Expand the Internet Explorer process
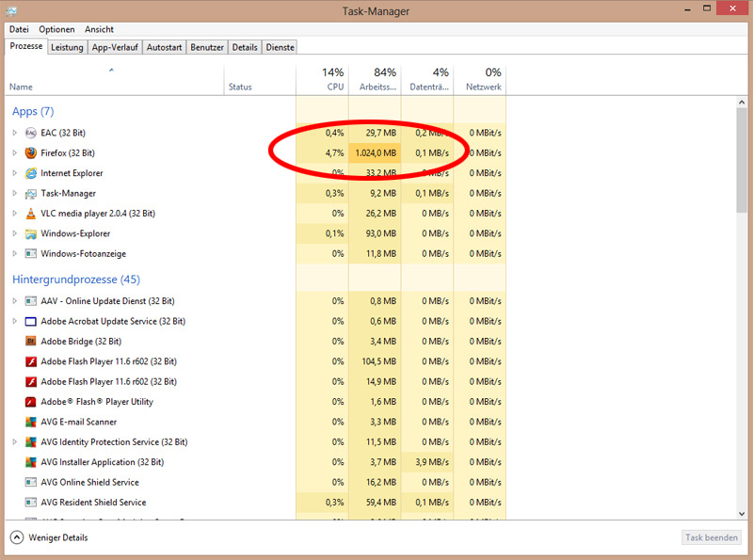753x560 pixels. click(x=14, y=173)
